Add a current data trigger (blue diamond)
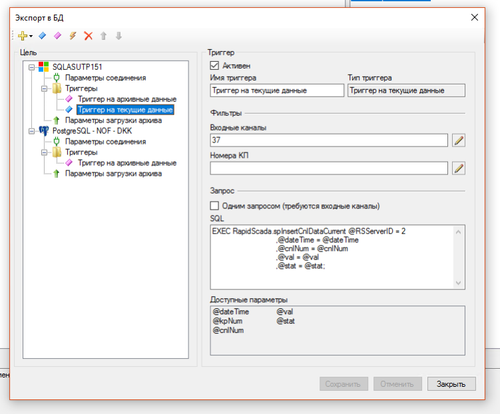 pos(42,36)
